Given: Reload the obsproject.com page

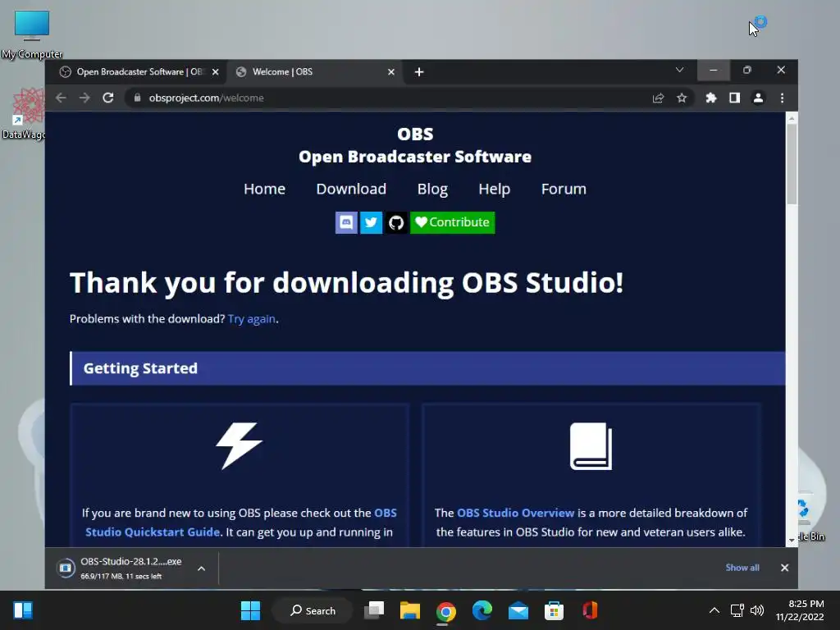Looking at the screenshot, I should tap(108, 98).
